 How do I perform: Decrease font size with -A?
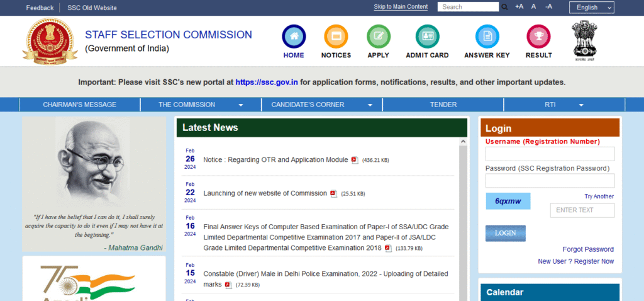pos(548,7)
